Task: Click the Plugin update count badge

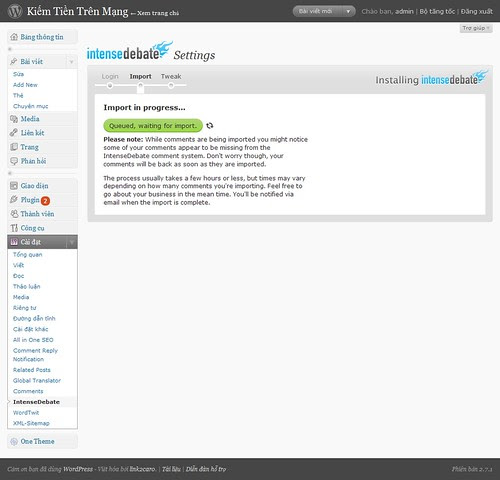Action: pos(45,201)
